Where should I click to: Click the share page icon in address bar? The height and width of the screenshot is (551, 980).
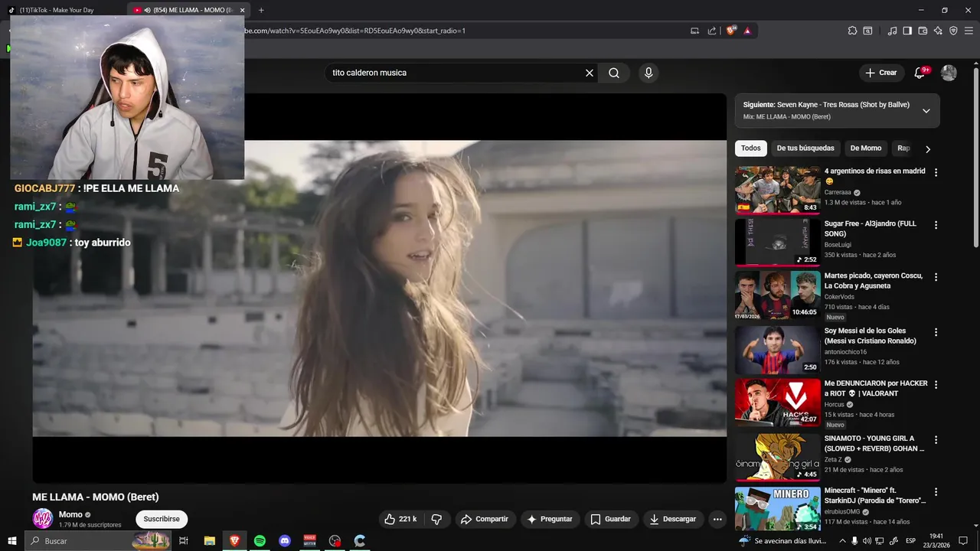tap(712, 31)
